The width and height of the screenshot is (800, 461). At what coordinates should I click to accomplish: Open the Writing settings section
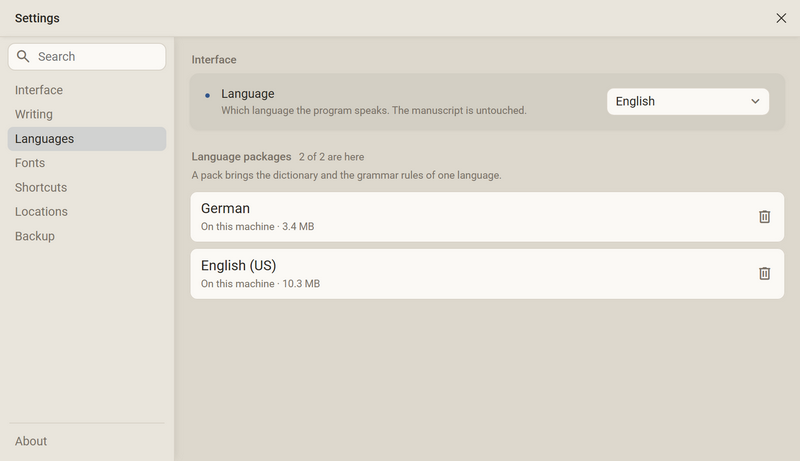pyautogui.click(x=87, y=114)
